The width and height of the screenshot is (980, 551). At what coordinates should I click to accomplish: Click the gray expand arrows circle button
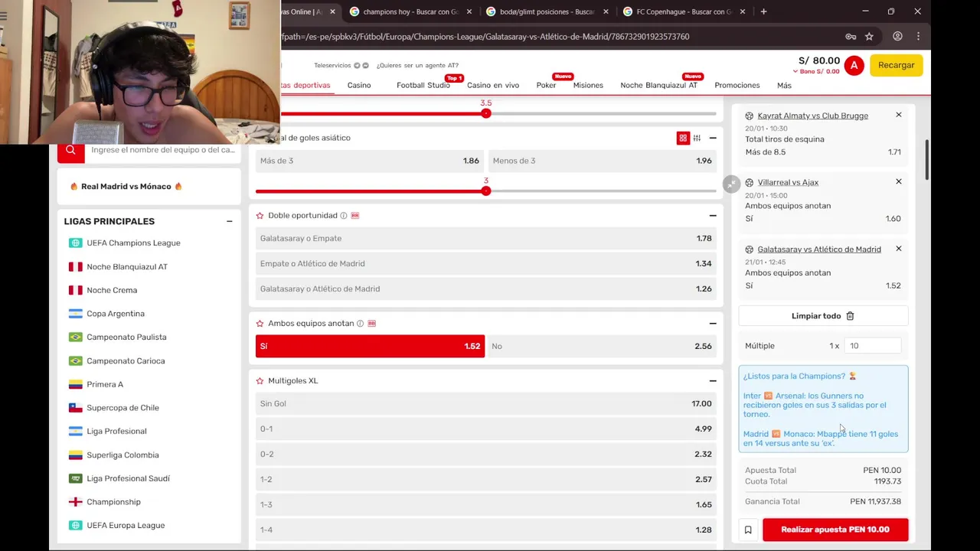[x=731, y=184]
